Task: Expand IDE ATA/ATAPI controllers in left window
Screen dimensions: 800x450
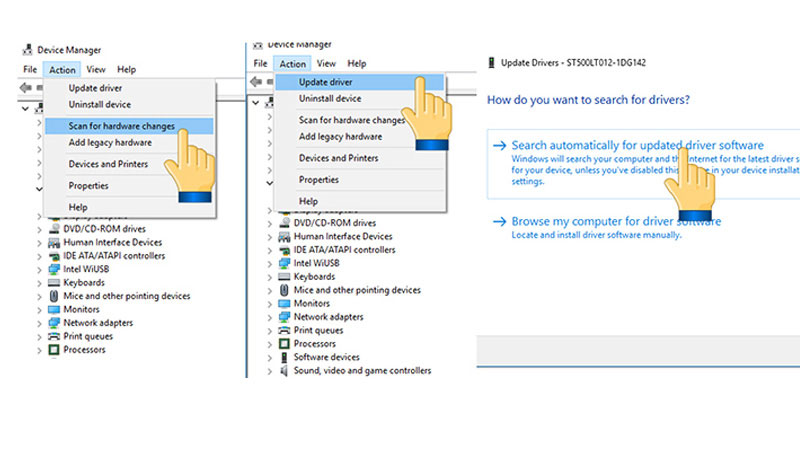Action: tap(40, 256)
